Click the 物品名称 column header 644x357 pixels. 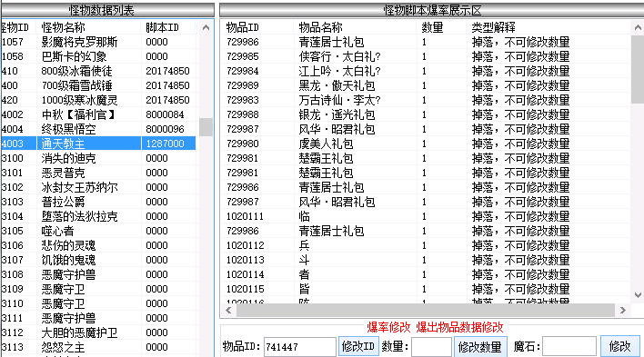point(356,27)
